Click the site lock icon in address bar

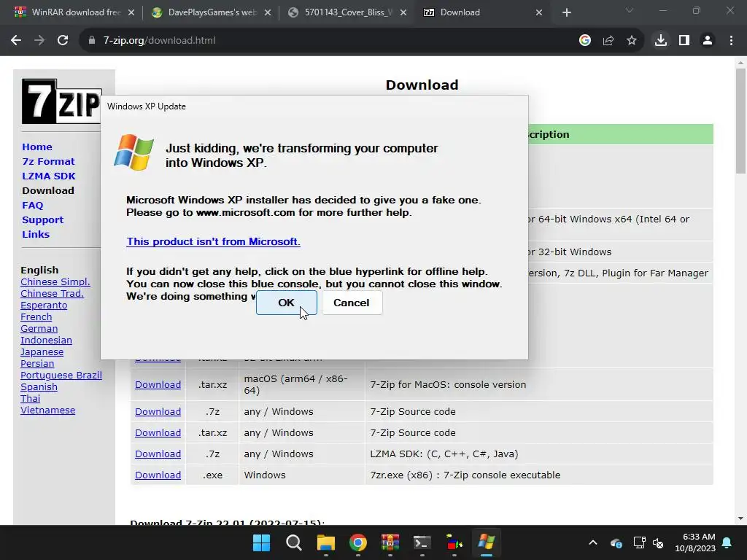tap(92, 41)
